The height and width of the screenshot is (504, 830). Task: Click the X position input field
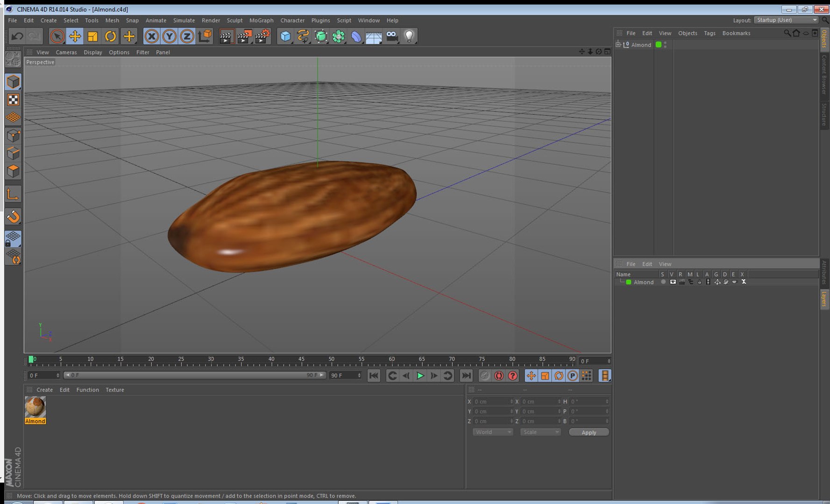493,402
